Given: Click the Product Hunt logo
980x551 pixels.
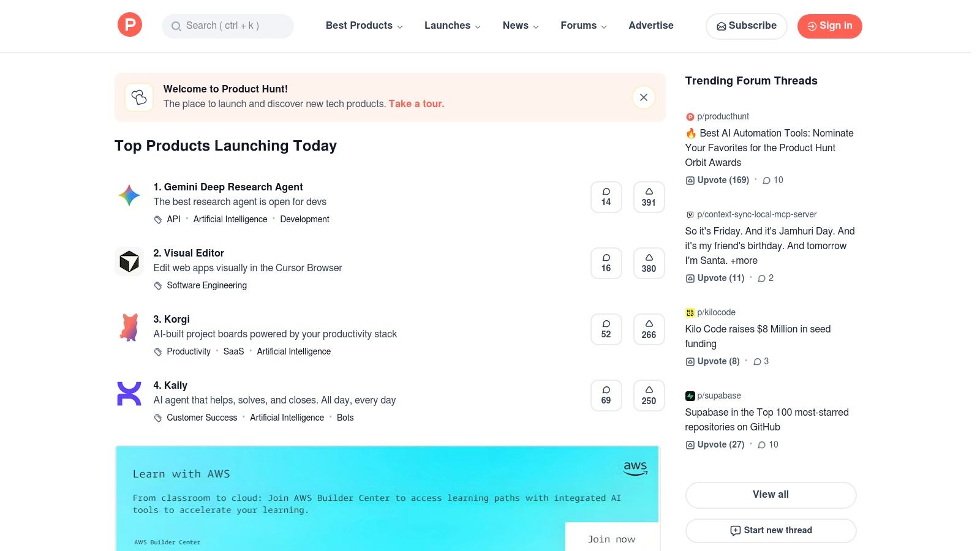Looking at the screenshot, I should click(x=129, y=25).
